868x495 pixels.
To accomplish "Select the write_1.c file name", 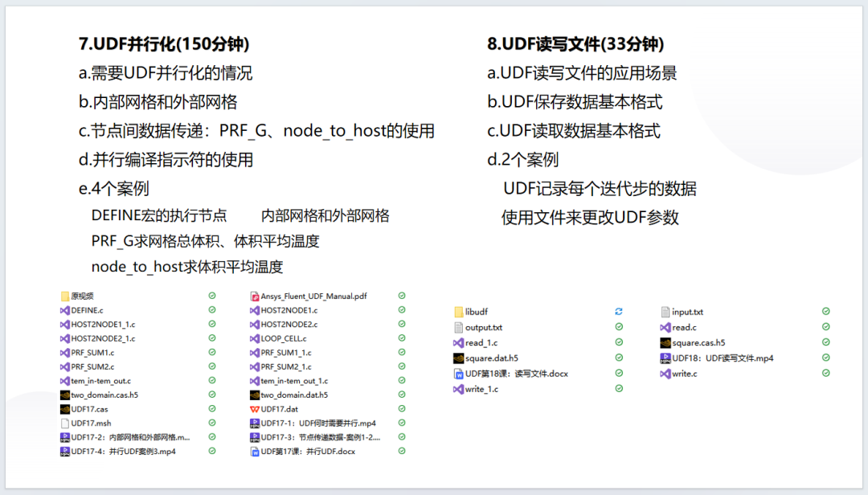I will (481, 389).
